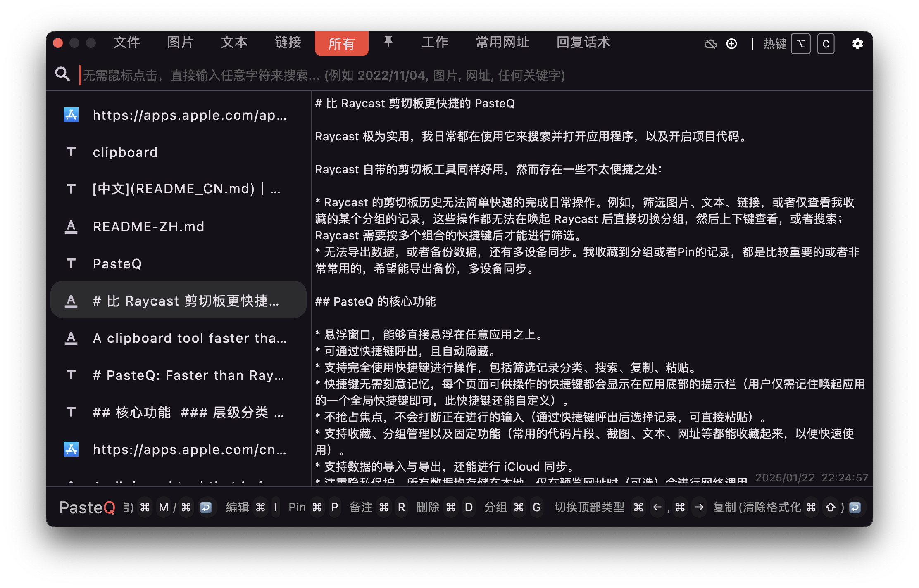Click T icon of PasteQ: Faster than row
Viewport: 919px width, 588px height.
[71, 375]
